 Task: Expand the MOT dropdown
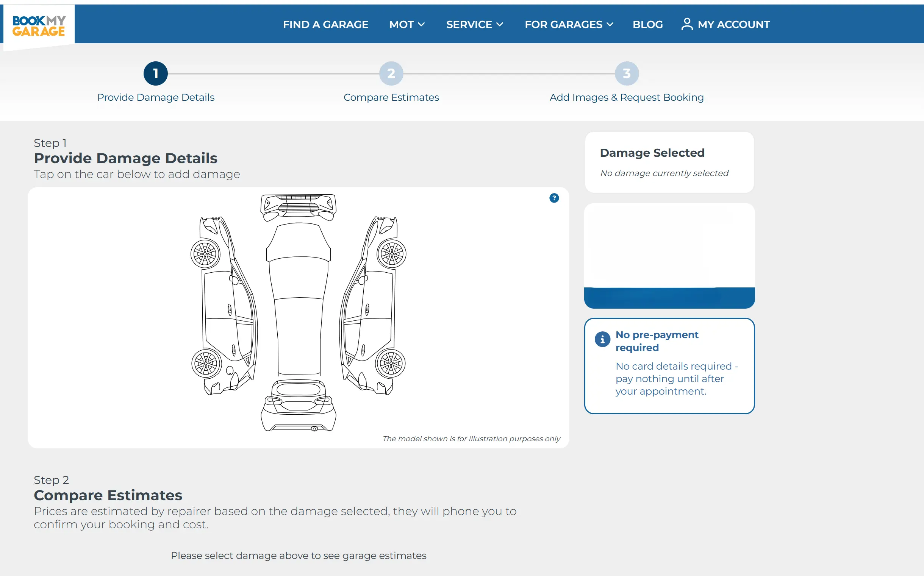tap(406, 24)
